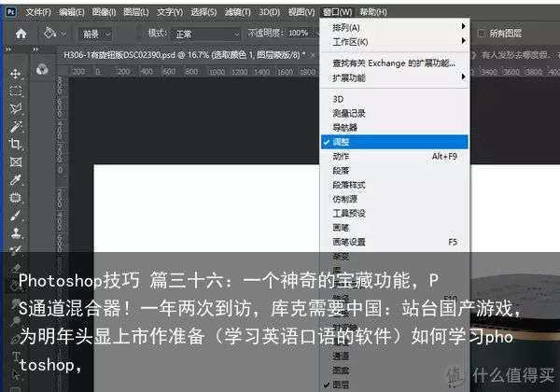The width and height of the screenshot is (560, 392).
Task: Open the Paint Bucket tool preset picker
Action: tap(55, 34)
